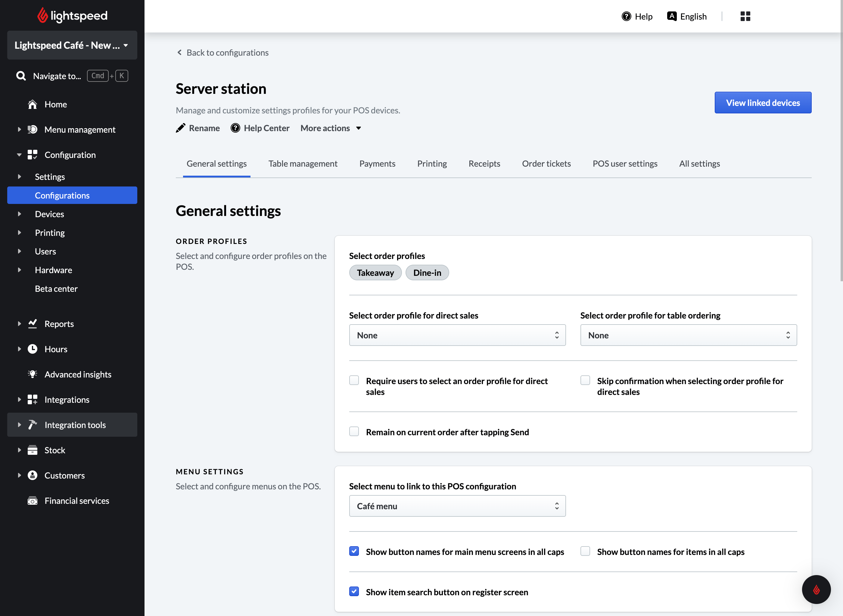Open the apps grid icon
The width and height of the screenshot is (843, 616).
tap(745, 17)
